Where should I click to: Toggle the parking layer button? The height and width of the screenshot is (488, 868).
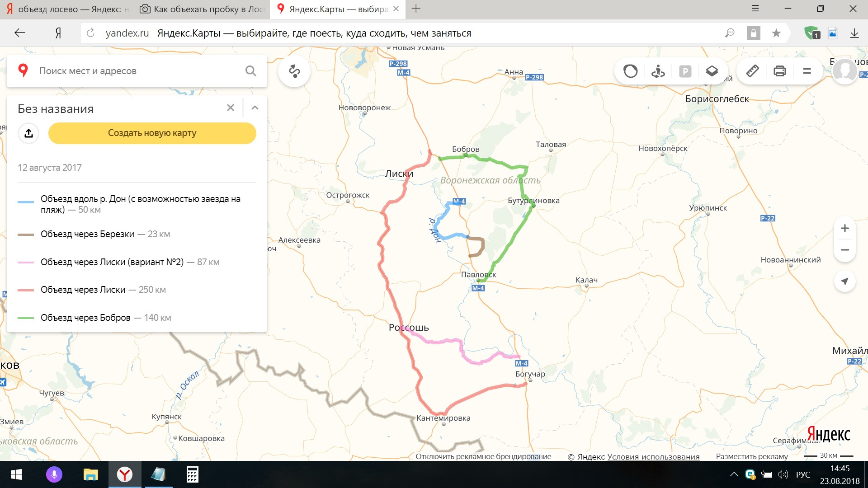(x=685, y=71)
